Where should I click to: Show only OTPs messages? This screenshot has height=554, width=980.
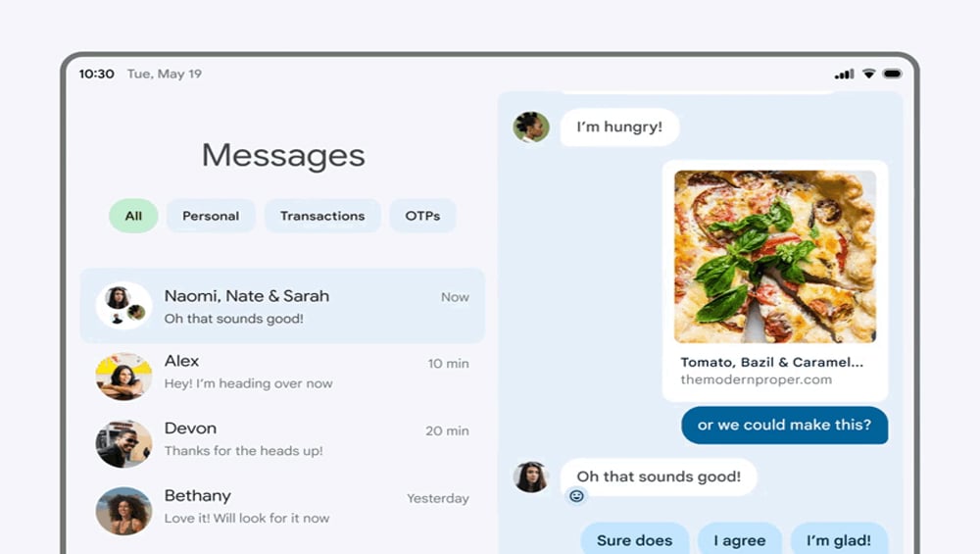click(422, 216)
